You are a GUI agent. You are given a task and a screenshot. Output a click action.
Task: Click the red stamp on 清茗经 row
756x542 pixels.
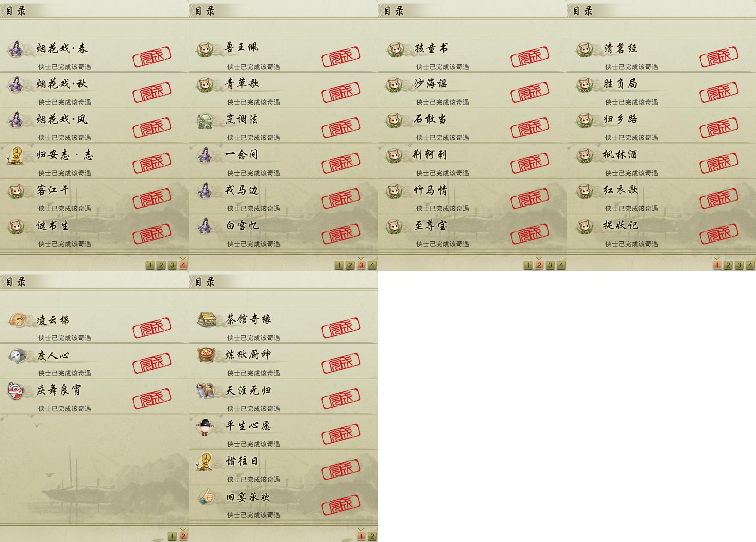(x=719, y=57)
